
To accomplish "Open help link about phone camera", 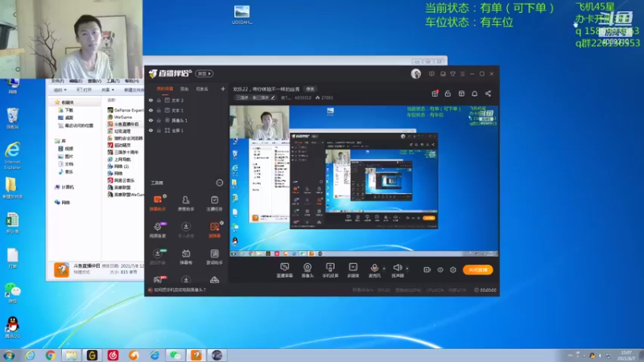I will 180,290.
